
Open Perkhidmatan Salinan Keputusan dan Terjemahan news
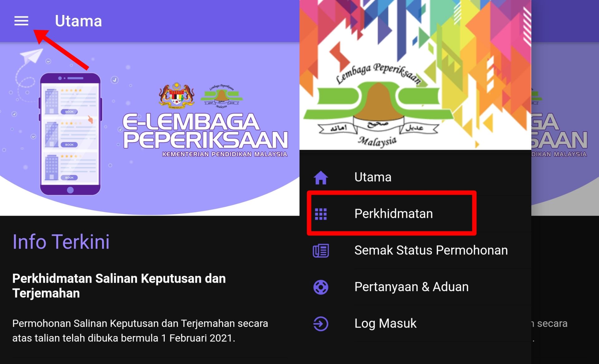(119, 285)
